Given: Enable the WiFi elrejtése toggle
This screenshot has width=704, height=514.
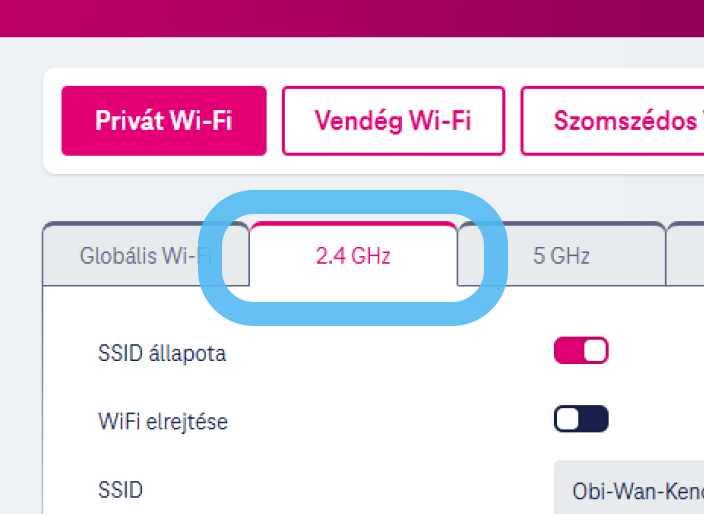Looking at the screenshot, I should [581, 419].
